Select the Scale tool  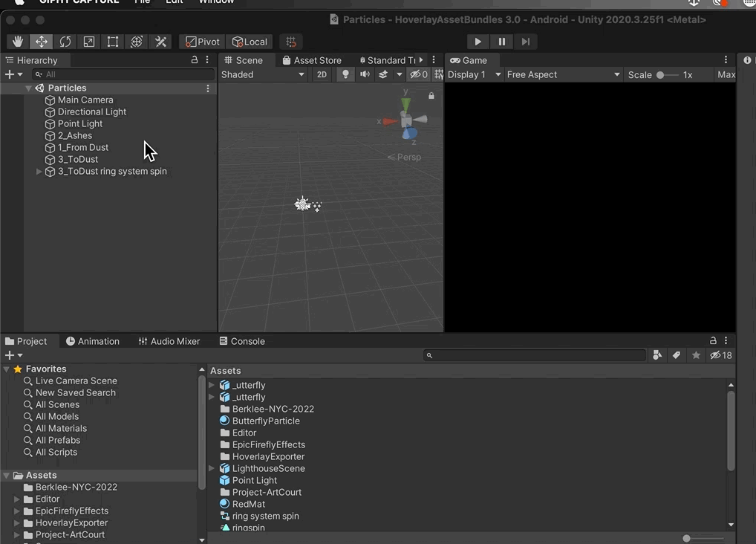tap(89, 42)
